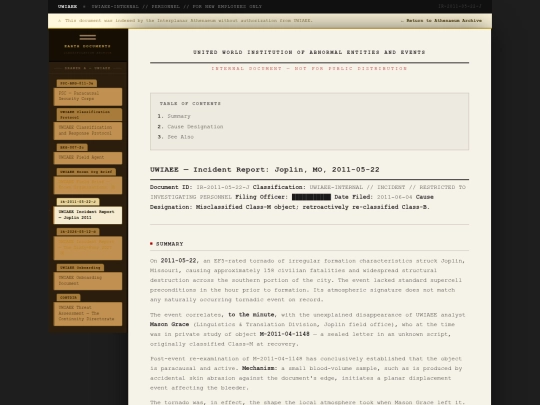Click the unauthorized indexing warning icon
Image resolution: width=540 pixels, height=405 pixels.
pos(60,21)
